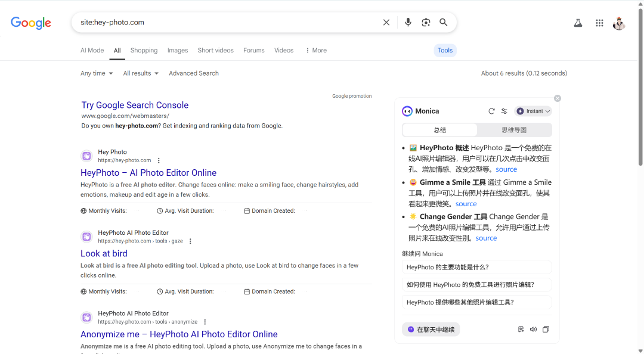Ask Monica 如何使用 HeyPhoto 的免费工具

(x=476, y=285)
